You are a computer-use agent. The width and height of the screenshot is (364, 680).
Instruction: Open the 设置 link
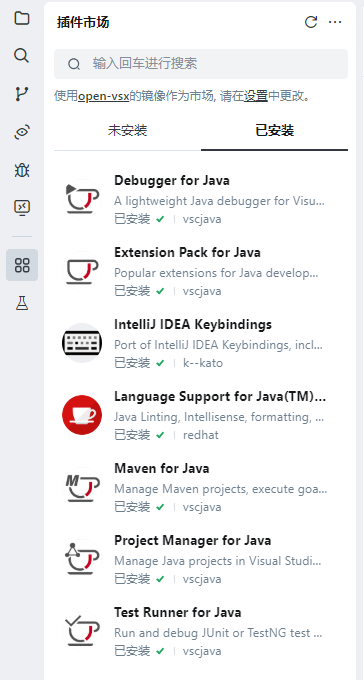[256, 96]
